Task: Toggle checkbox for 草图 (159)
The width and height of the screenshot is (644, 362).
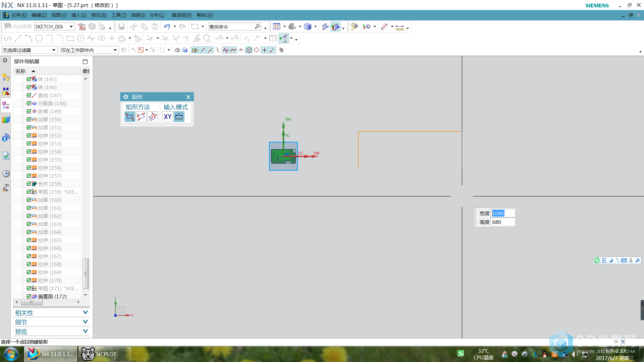Action: pyautogui.click(x=29, y=192)
